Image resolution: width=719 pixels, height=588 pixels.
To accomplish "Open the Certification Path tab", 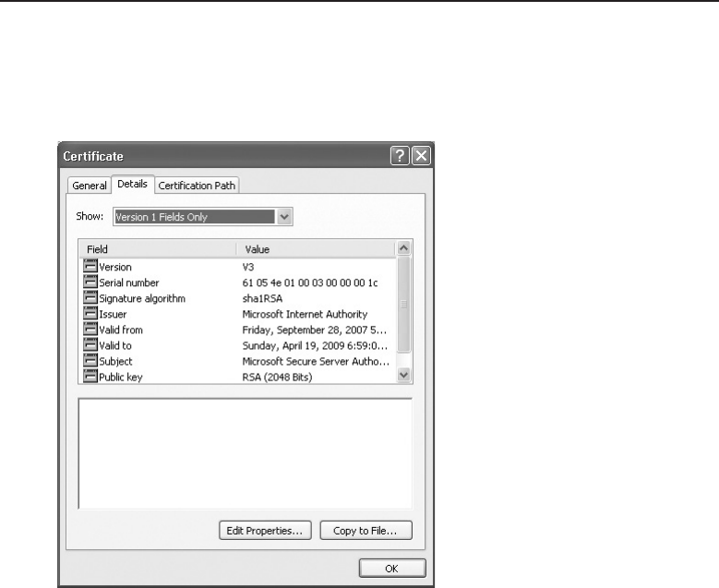I will 197,186.
